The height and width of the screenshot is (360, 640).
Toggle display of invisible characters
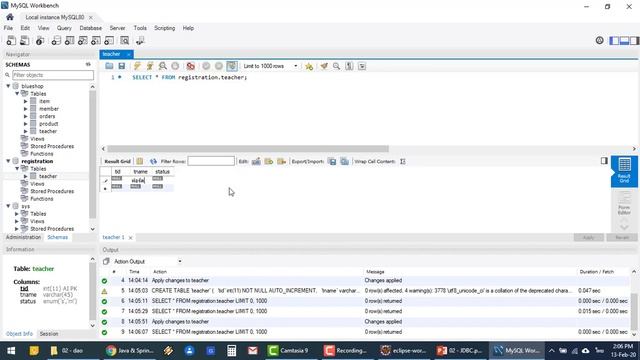tap(349, 66)
